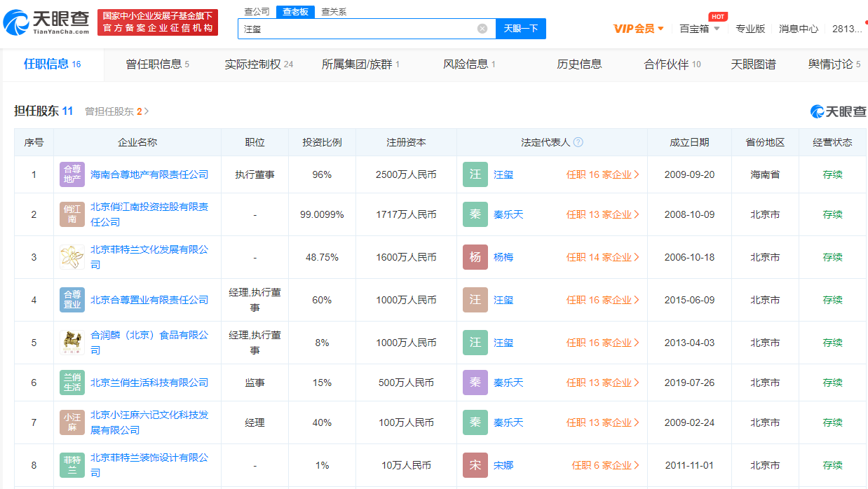Click the 2019-07-26 founding date cell
The height and width of the screenshot is (489, 868).
point(689,383)
